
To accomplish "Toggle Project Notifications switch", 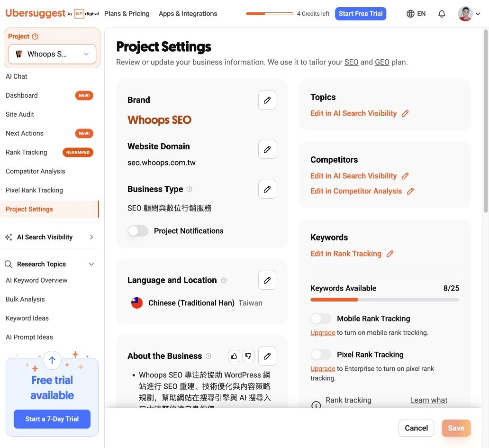I will click(x=138, y=231).
